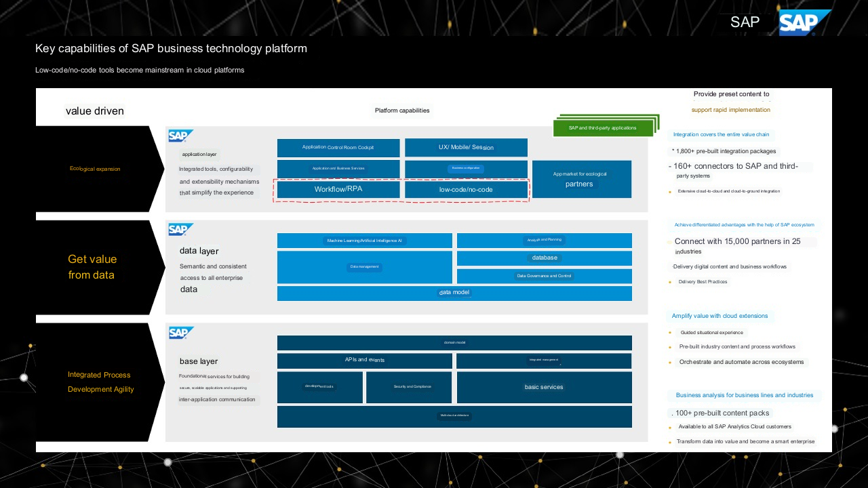This screenshot has width=868, height=488.
Task: Click Amplify value with cloud extensions heading
Action: [x=719, y=317]
